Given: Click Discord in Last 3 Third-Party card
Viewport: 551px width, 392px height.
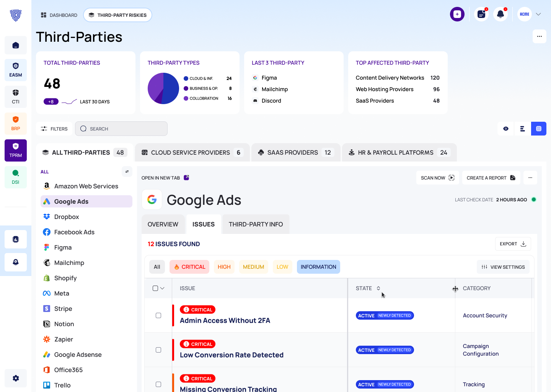Looking at the screenshot, I should pos(271,101).
